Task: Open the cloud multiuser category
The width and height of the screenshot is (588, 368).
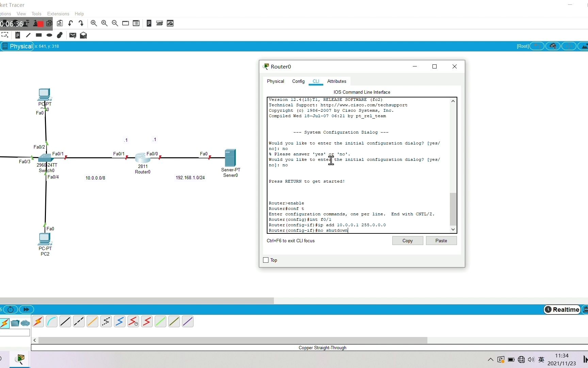Action: pyautogui.click(x=25, y=323)
